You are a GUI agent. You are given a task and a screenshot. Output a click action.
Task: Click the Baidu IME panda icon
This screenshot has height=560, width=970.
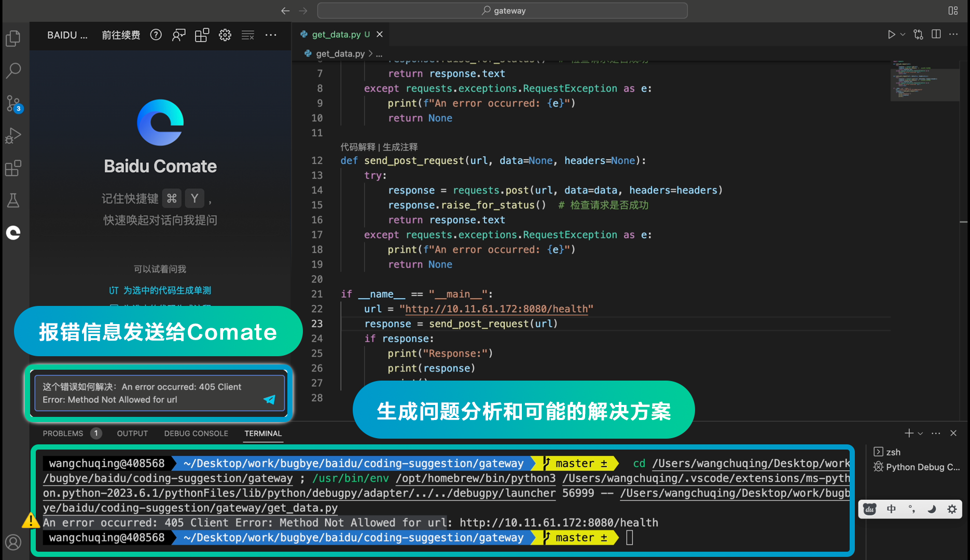click(869, 509)
